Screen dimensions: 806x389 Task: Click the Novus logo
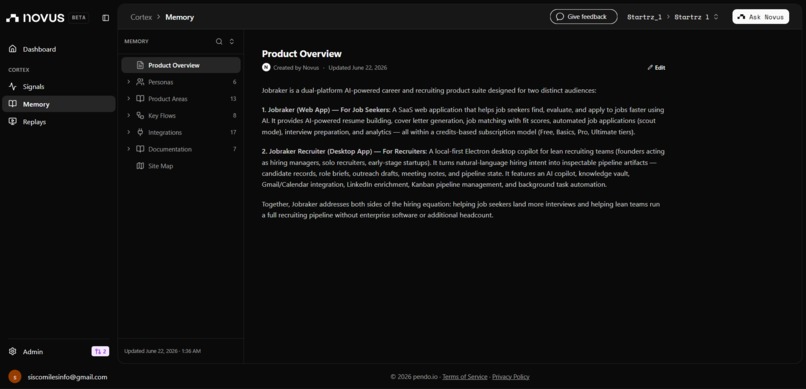(x=35, y=17)
